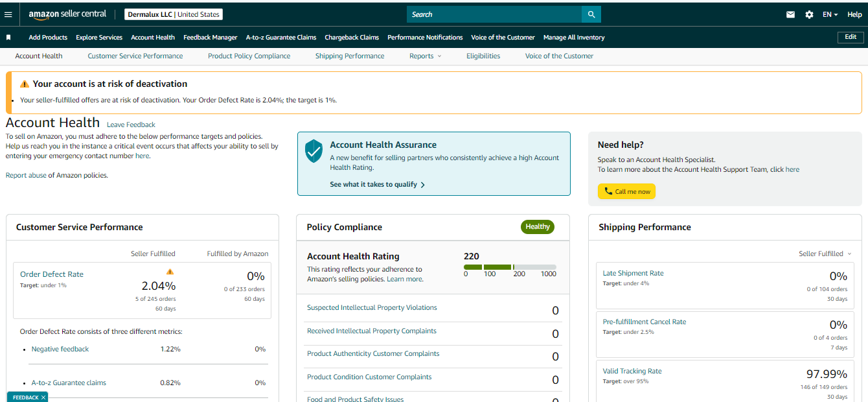Open the Late Shipment Rate link
Screen dimensions: 868x402
point(633,273)
